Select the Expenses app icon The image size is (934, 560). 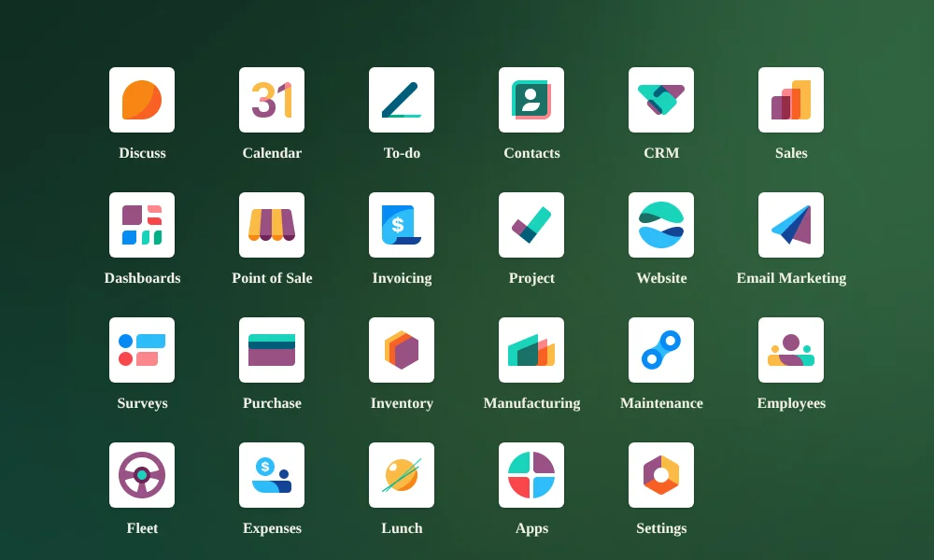[272, 475]
